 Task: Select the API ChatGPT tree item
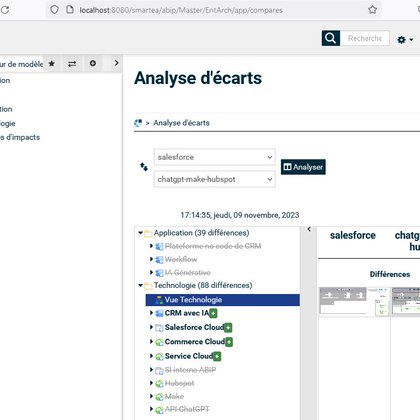tap(187, 409)
